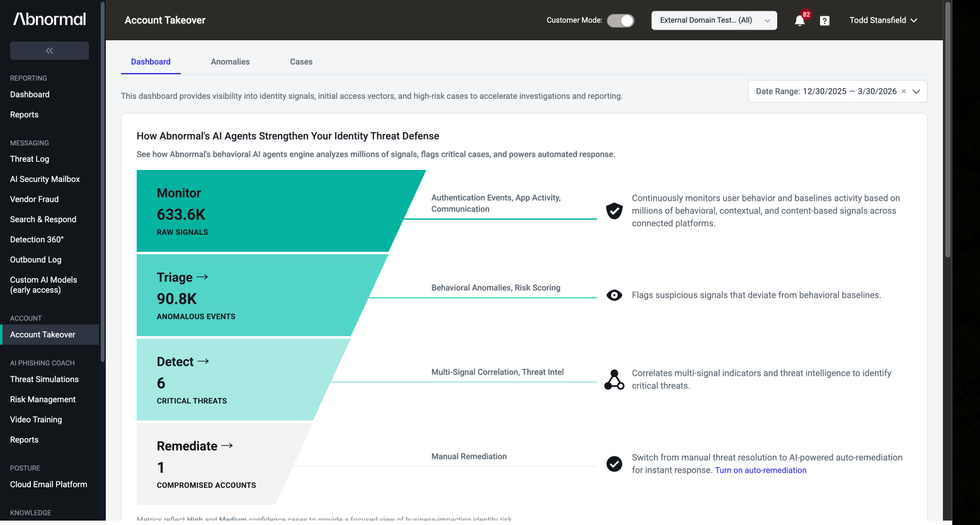Collapse sidebar with double chevron icon
Viewport: 980px width, 525px height.
point(49,50)
